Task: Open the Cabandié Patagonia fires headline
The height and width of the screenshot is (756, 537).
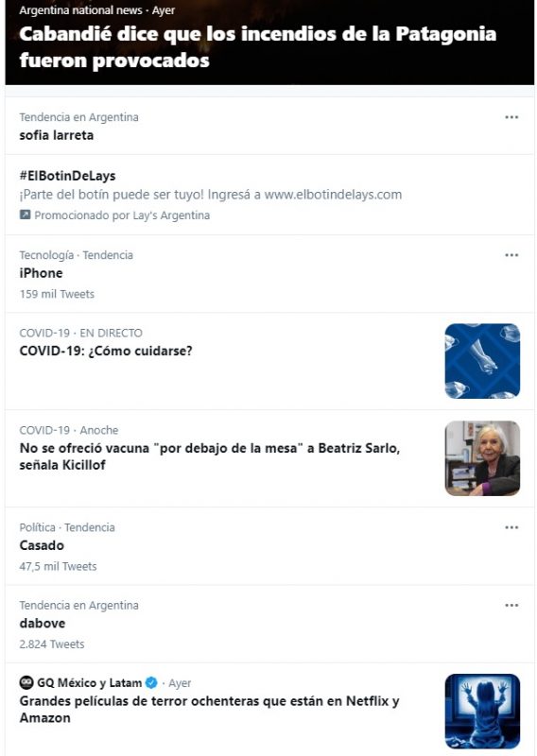Action: (258, 46)
